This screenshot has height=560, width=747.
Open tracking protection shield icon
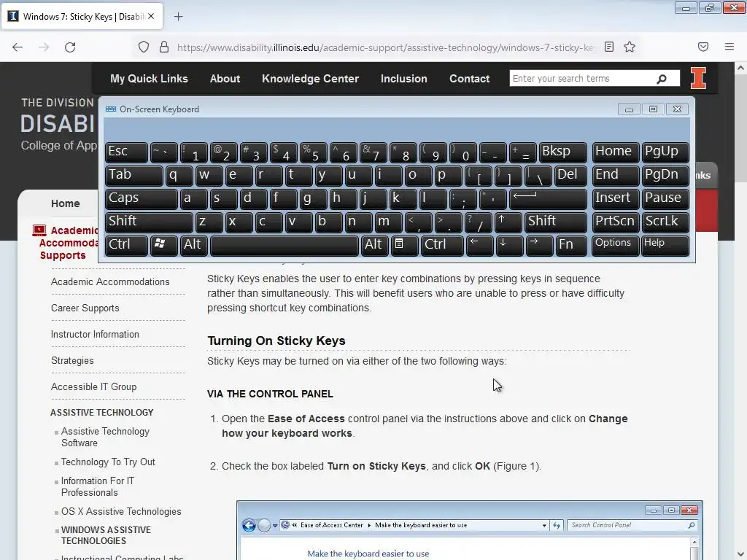point(144,47)
